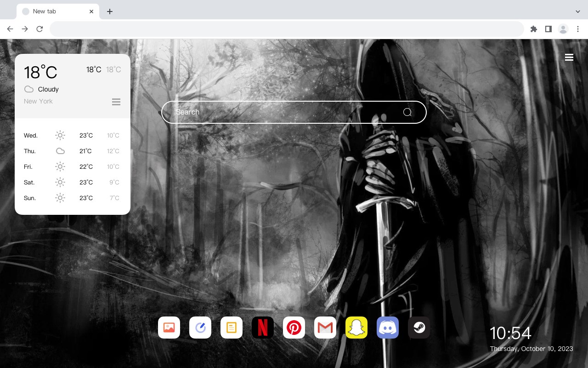Go forward to next page
The width and height of the screenshot is (588, 368).
(25, 29)
